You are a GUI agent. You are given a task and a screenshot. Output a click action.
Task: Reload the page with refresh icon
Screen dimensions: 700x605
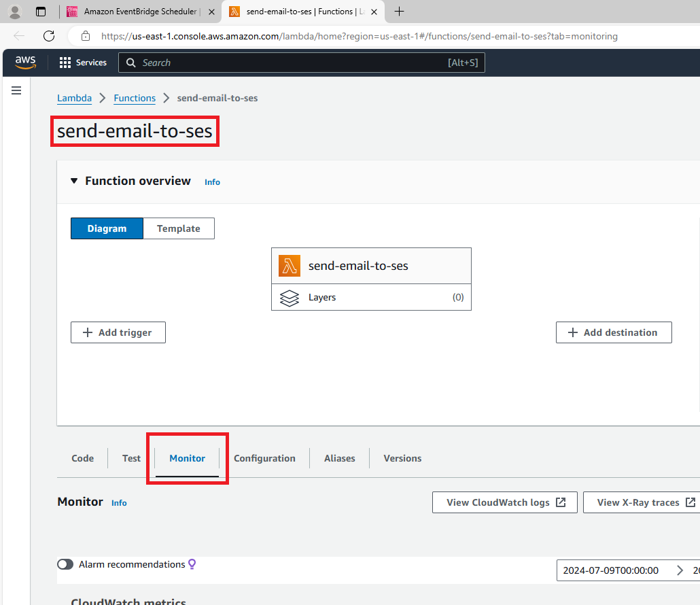point(49,36)
